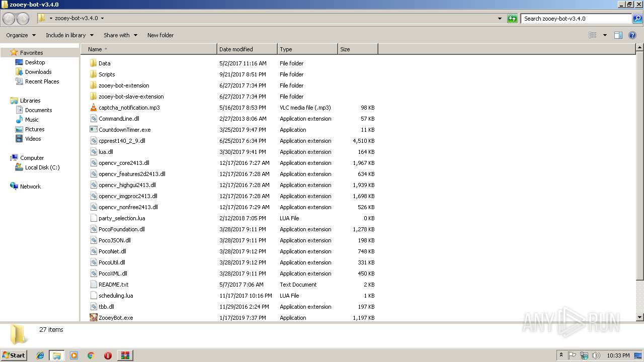Select the lua.dll file icon
Screen dimensions: 644x362
(93, 152)
